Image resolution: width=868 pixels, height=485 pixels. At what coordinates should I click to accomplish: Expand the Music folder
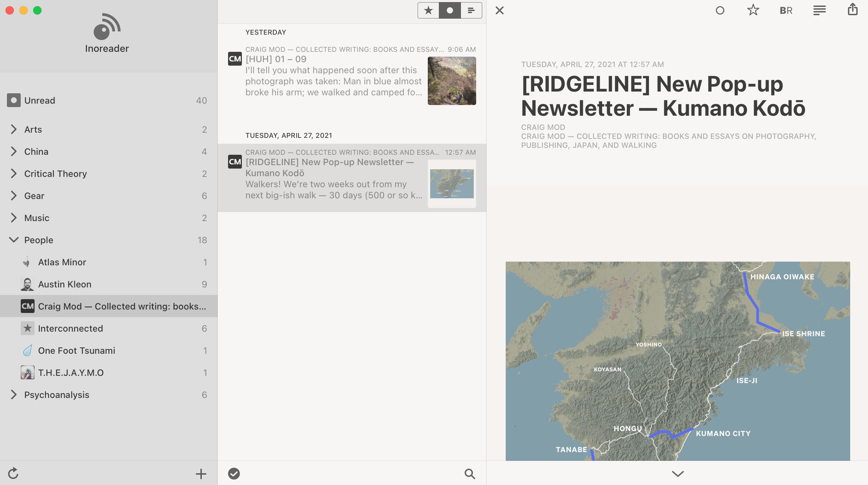[13, 218]
